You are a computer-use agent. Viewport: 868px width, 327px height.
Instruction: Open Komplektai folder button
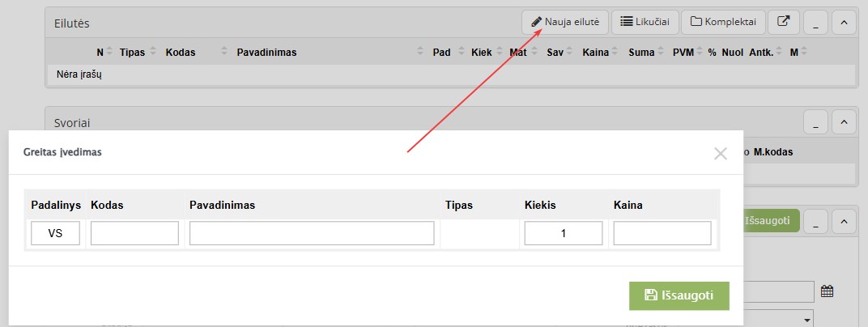coord(724,22)
